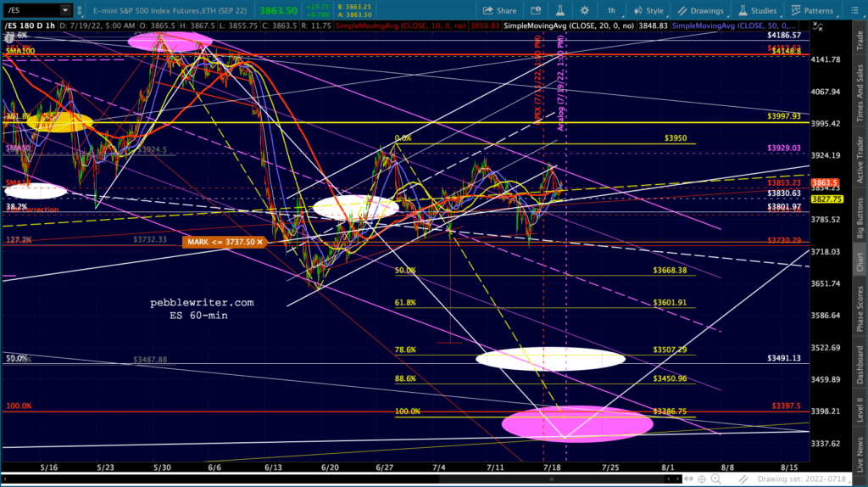
Task: Click the zoom-in magnifier icon
Action: 715,479
